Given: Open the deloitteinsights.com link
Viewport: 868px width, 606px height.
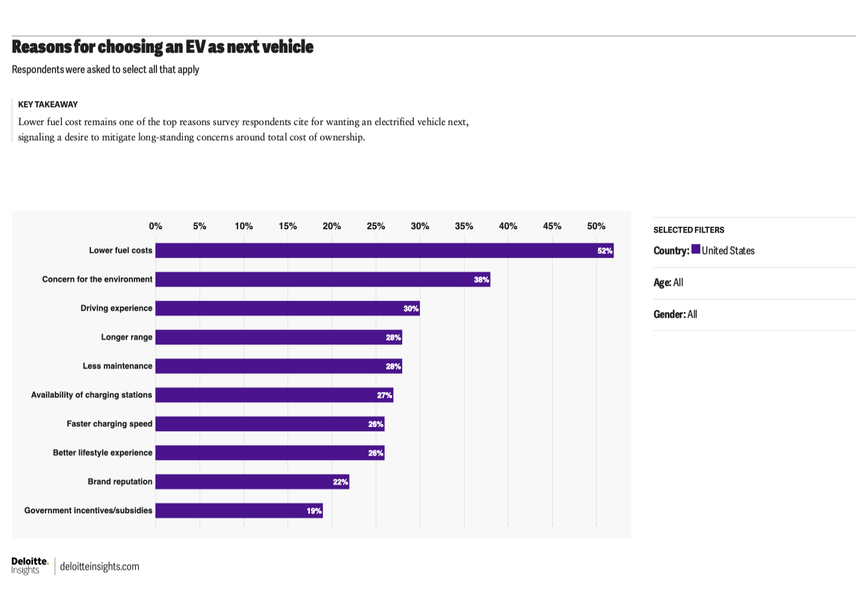Looking at the screenshot, I should [x=100, y=566].
